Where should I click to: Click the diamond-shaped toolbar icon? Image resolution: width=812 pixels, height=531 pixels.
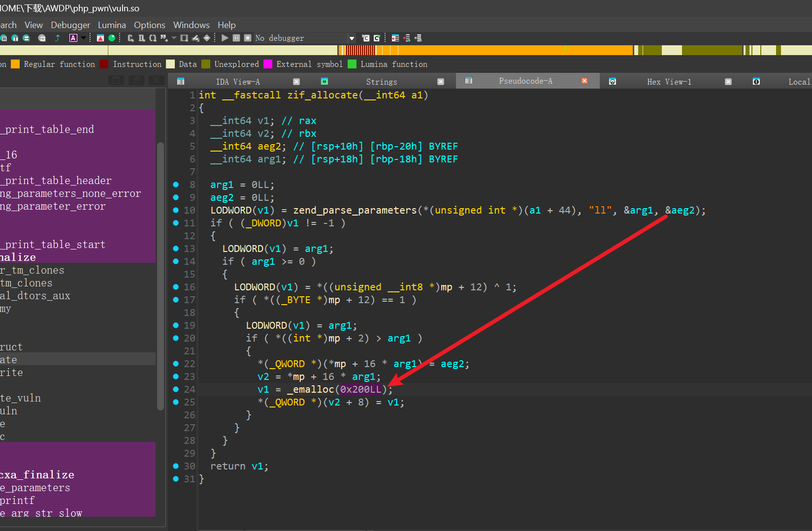(207, 38)
